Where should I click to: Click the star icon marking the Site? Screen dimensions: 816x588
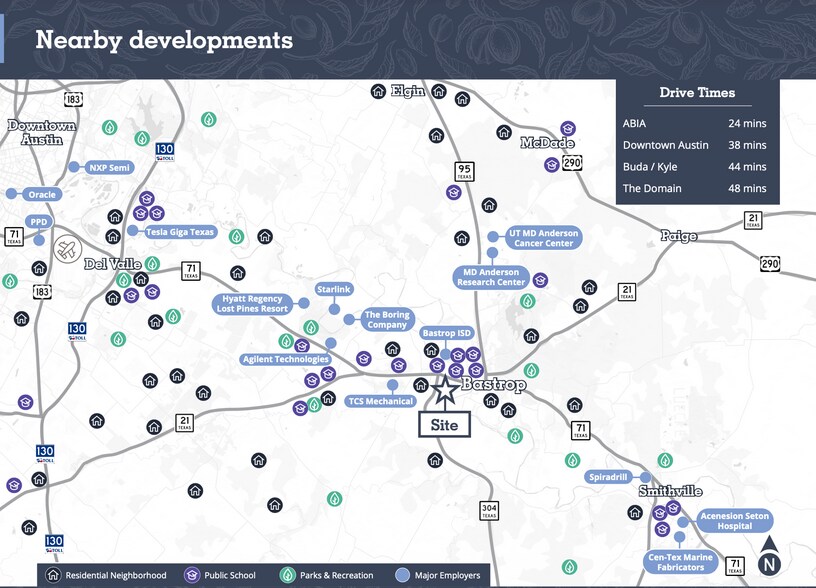pos(443,387)
